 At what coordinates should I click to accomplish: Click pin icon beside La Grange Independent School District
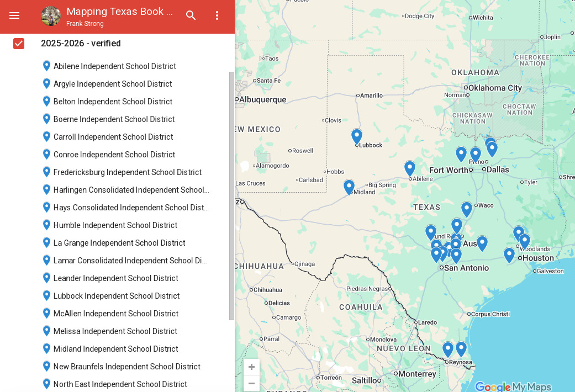(46, 243)
